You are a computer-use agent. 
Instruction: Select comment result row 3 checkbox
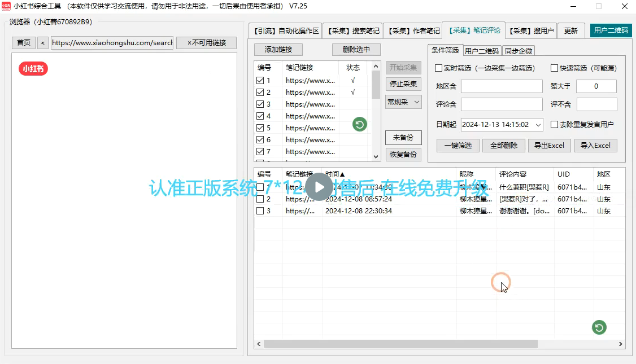point(260,210)
